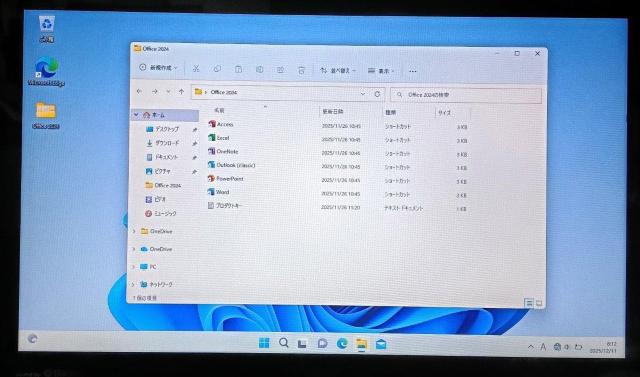Viewport: 640px width, 377px height.
Task: Open the Office 2024 desktop folder icon
Action: click(x=46, y=115)
